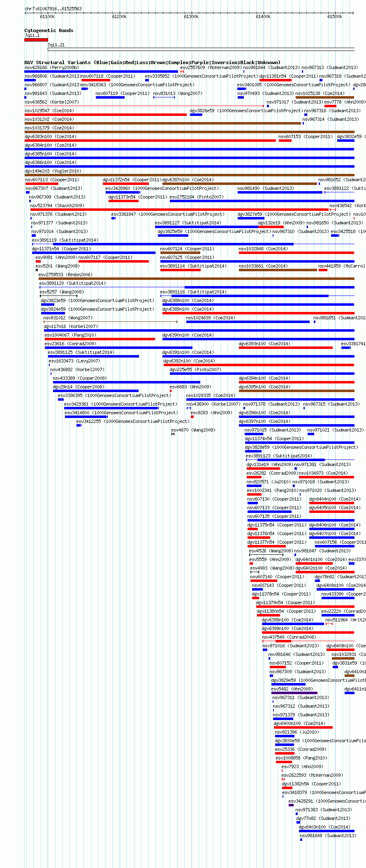
Task: Click the nsv831013 (Wong2007) label
Action: point(178,93)
